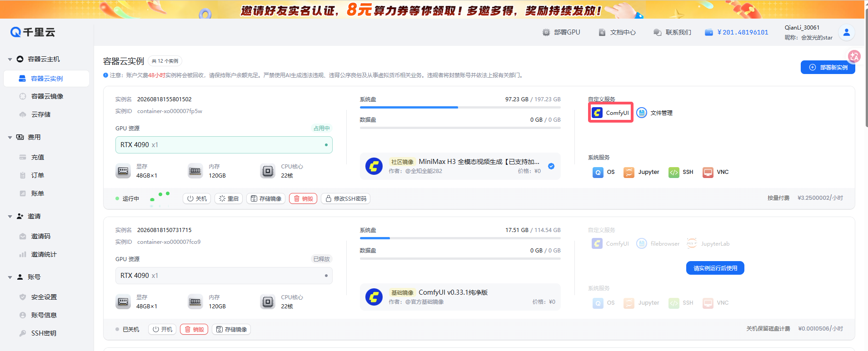Destroy the running instance via 销毁
The height and width of the screenshot is (351, 868).
click(303, 198)
